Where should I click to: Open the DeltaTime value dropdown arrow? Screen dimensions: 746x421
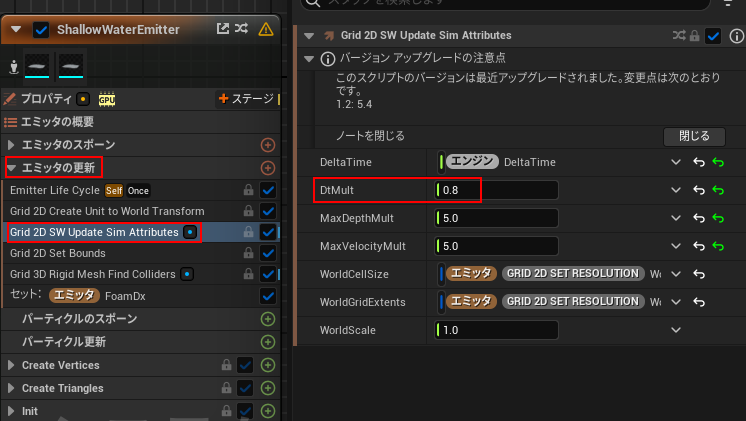click(x=677, y=162)
